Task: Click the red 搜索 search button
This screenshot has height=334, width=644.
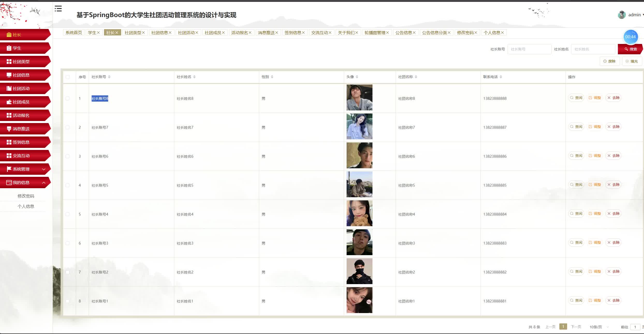Action: (630, 49)
